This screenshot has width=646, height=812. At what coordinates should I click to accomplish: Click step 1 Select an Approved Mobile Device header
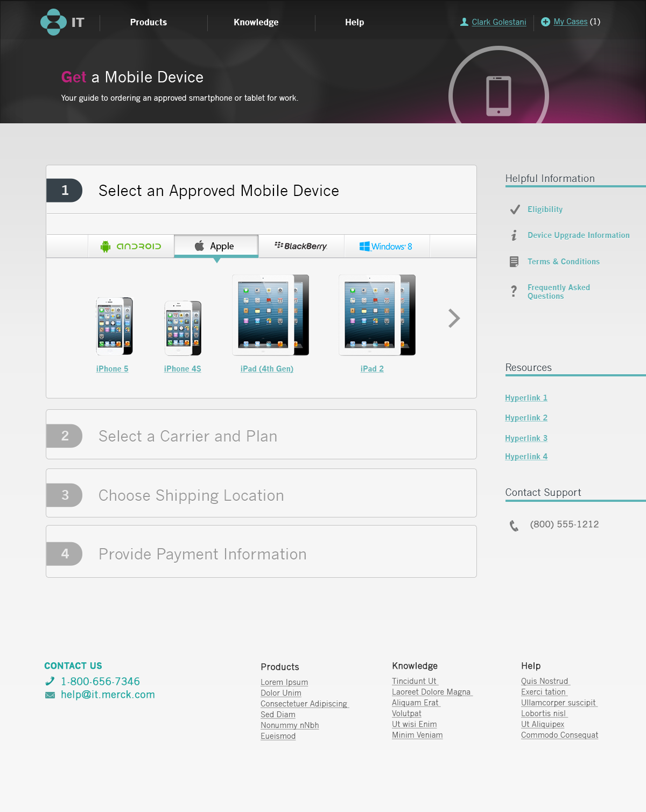click(x=261, y=190)
